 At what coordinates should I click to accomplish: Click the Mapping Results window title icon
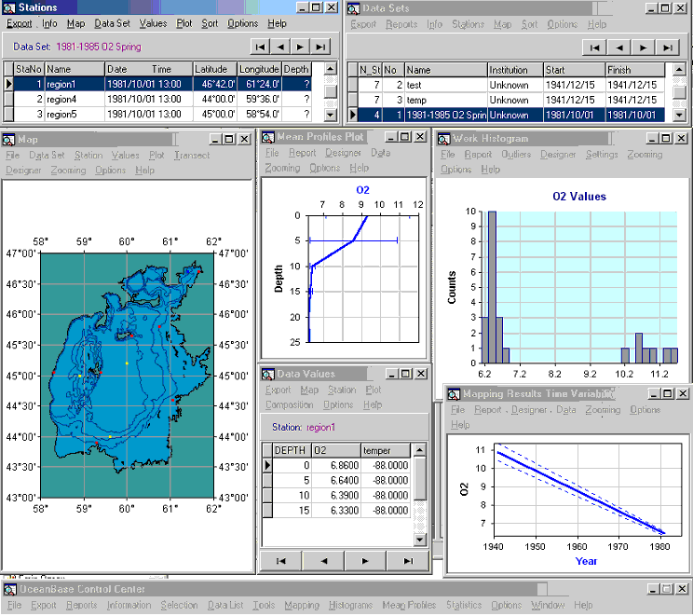click(454, 394)
